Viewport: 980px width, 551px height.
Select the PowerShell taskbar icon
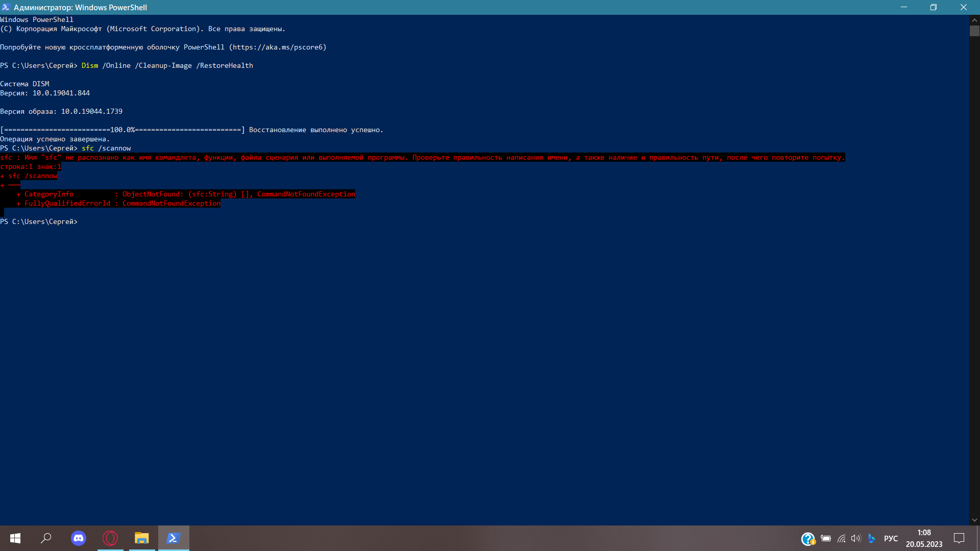[174, 538]
